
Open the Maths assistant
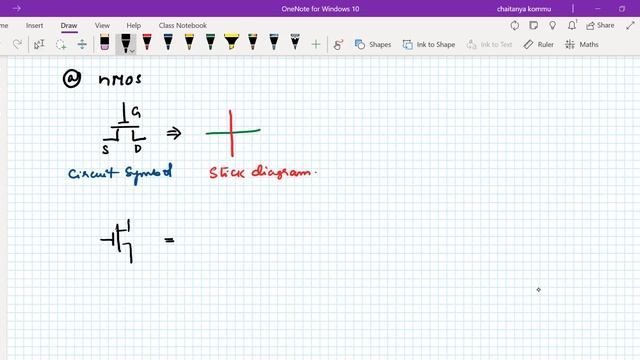tap(582, 44)
